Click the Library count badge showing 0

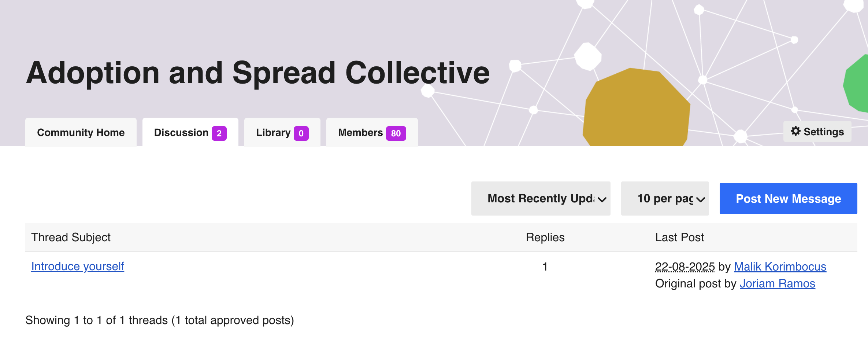click(301, 133)
